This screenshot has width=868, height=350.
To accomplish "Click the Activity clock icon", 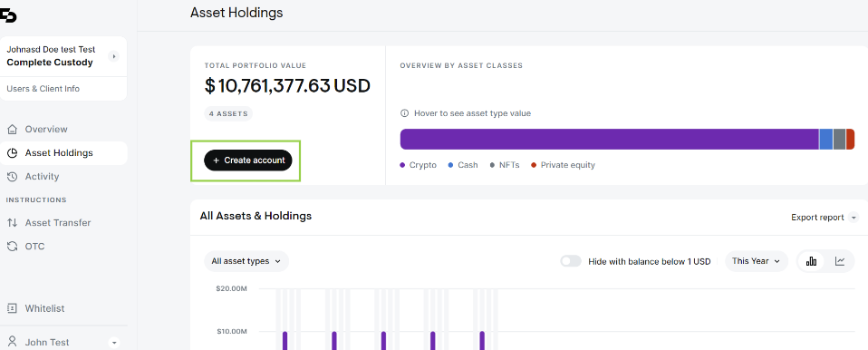I will 12,177.
